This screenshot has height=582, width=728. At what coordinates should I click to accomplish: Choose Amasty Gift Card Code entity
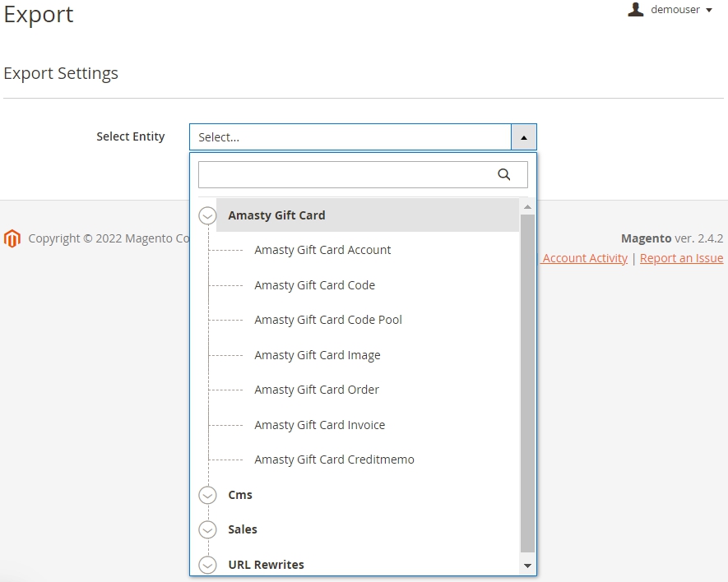pyautogui.click(x=315, y=285)
